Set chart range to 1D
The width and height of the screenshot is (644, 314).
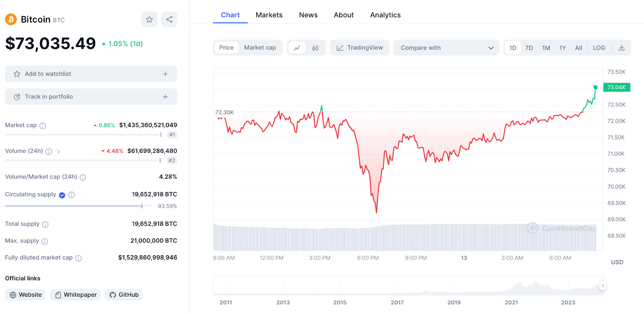pyautogui.click(x=513, y=48)
